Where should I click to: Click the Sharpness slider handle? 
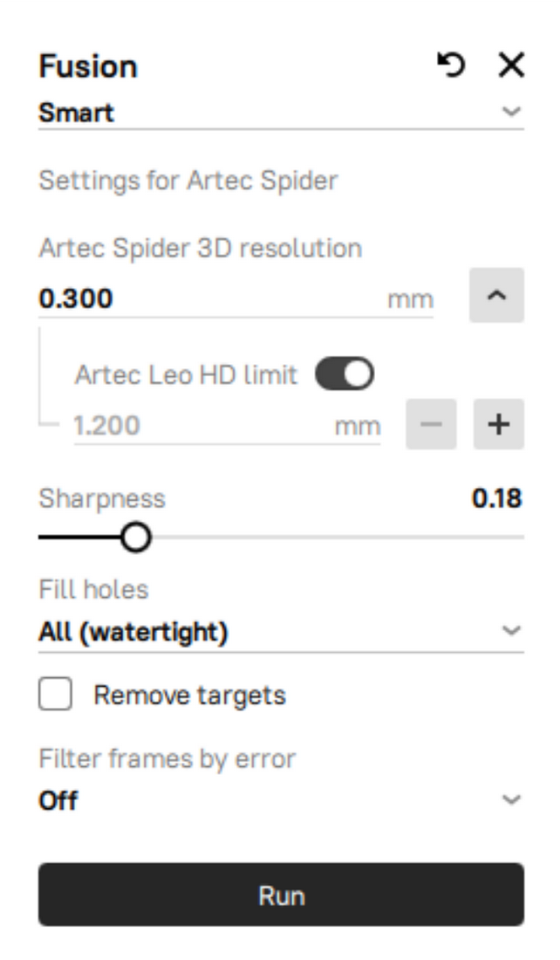tap(135, 538)
